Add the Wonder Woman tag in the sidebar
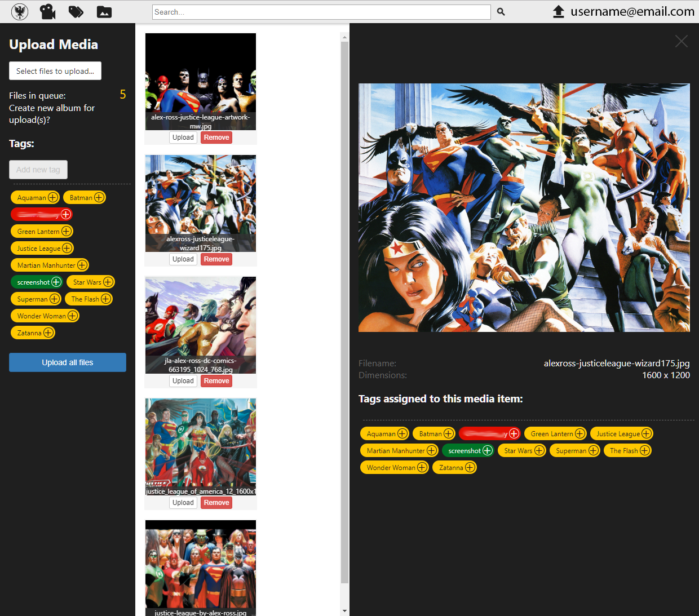The image size is (699, 616). tap(73, 316)
